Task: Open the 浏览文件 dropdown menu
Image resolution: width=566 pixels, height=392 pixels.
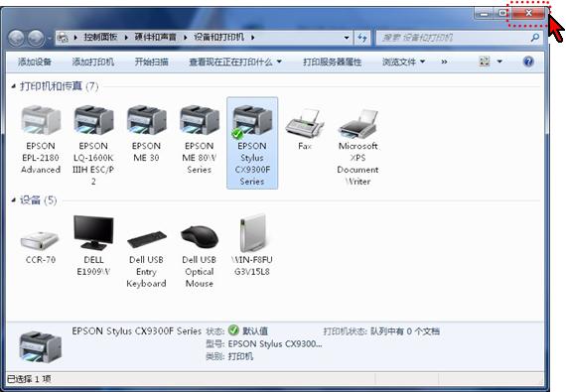Action: [x=403, y=63]
